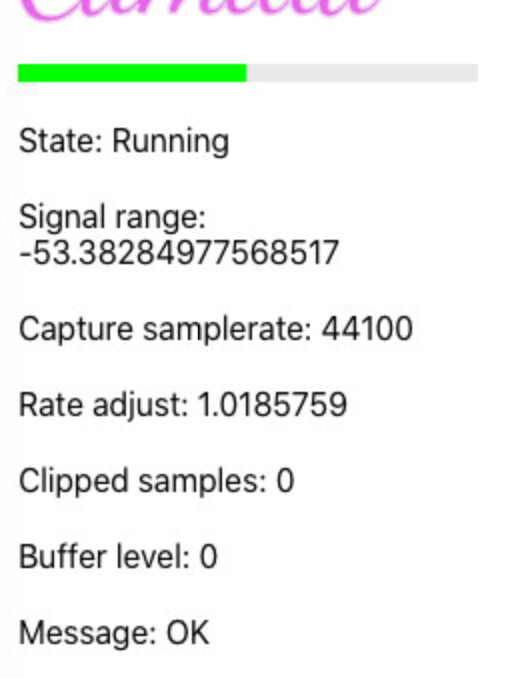
Task: Select the "State:" label text
Action: [61, 141]
